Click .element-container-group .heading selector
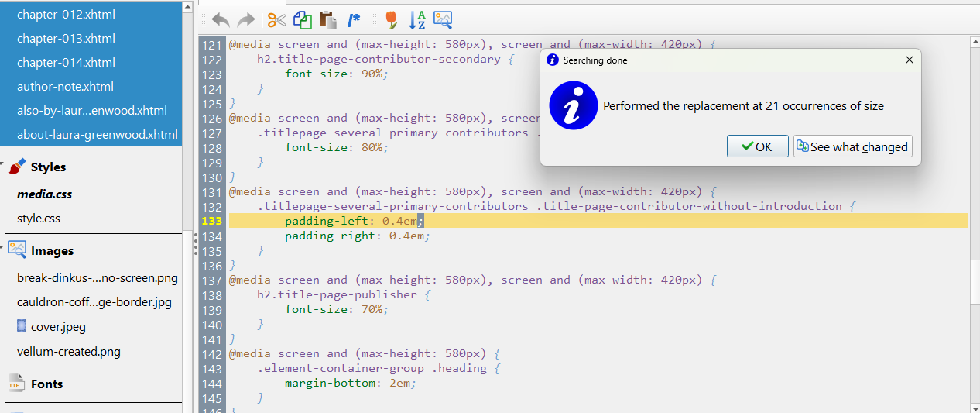This screenshot has width=980, height=413. (x=372, y=368)
